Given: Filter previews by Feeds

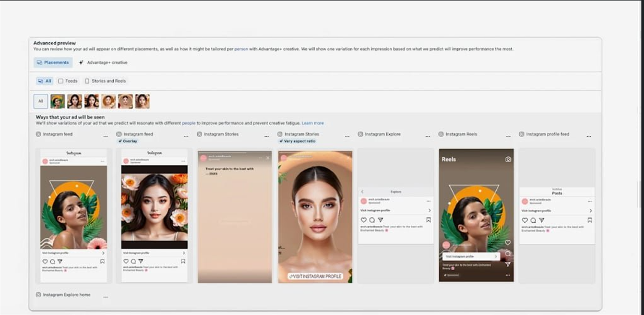Looking at the screenshot, I should [x=68, y=81].
